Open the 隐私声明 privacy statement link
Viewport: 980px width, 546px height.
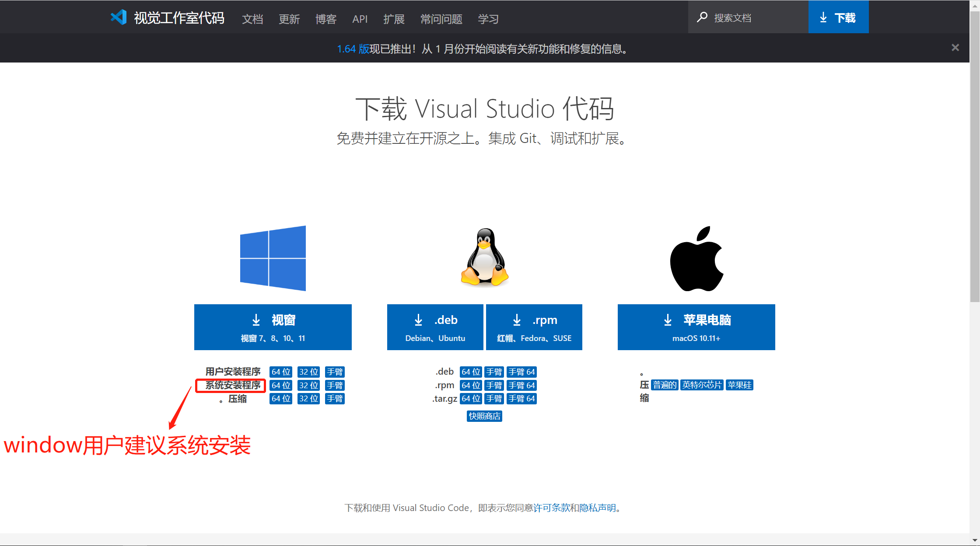pos(598,508)
